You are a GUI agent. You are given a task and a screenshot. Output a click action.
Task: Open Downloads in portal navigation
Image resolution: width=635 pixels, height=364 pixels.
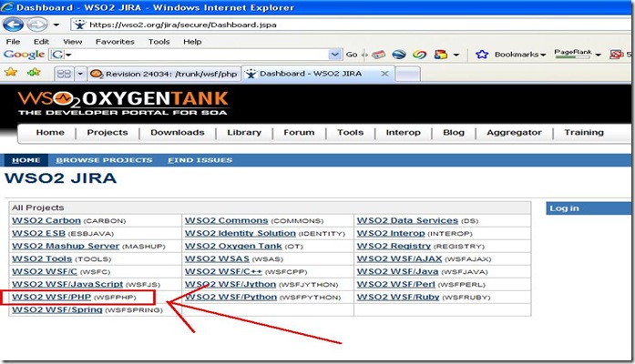[178, 132]
